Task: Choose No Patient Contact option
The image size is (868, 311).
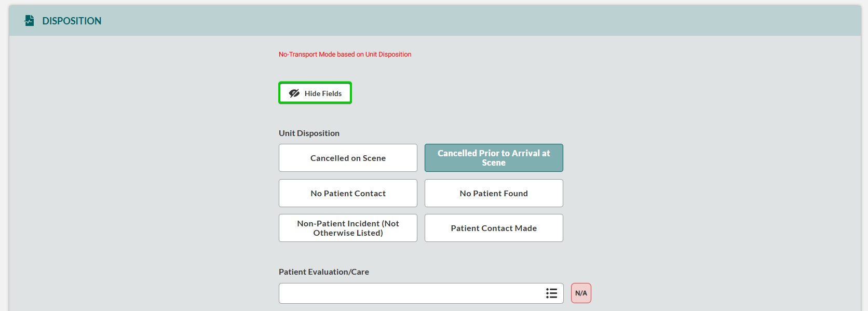Action: [x=348, y=193]
